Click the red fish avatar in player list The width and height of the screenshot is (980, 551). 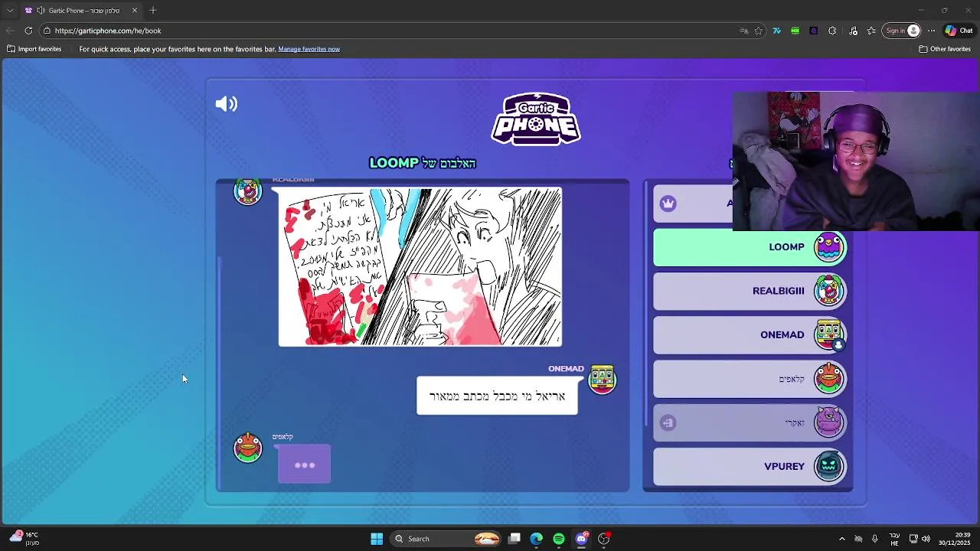829,378
